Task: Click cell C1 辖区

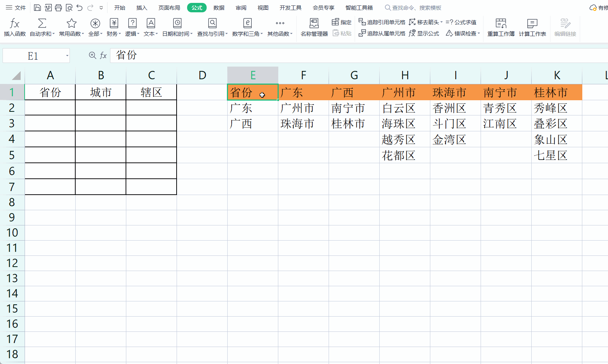Action: coord(151,92)
